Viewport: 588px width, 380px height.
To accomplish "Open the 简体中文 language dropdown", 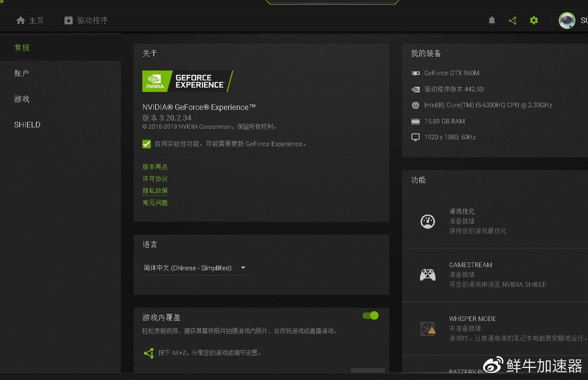I will (196, 268).
